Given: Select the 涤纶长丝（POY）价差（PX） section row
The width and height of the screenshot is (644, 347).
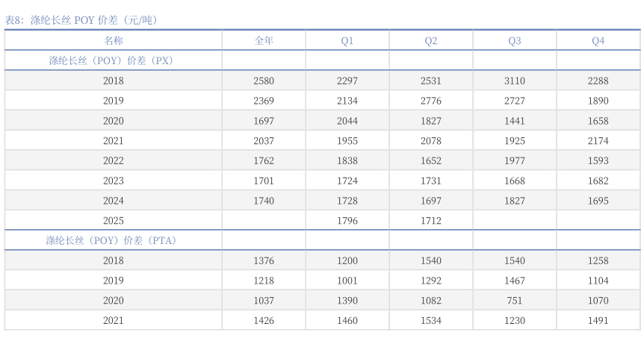Looking at the screenshot, I should (x=111, y=61).
